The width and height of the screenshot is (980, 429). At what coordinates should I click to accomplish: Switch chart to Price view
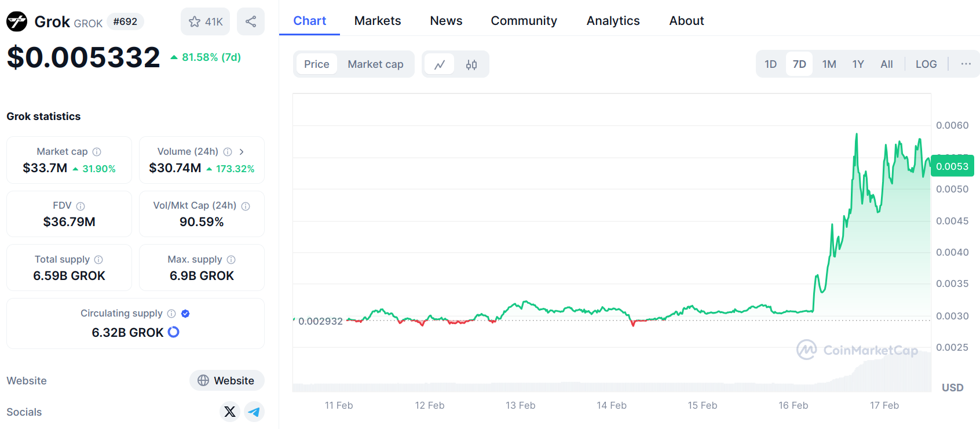pyautogui.click(x=316, y=64)
